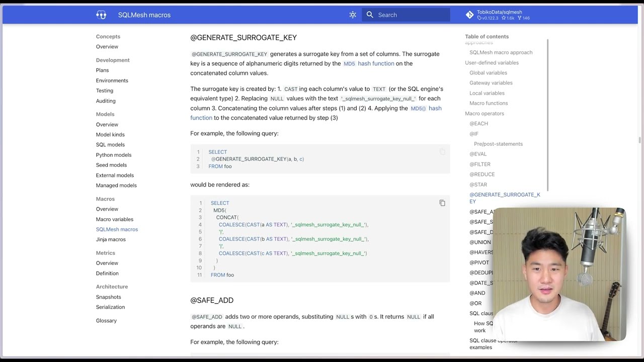Click the SQLMesh logo in header
The height and width of the screenshot is (362, 644).
(x=101, y=15)
